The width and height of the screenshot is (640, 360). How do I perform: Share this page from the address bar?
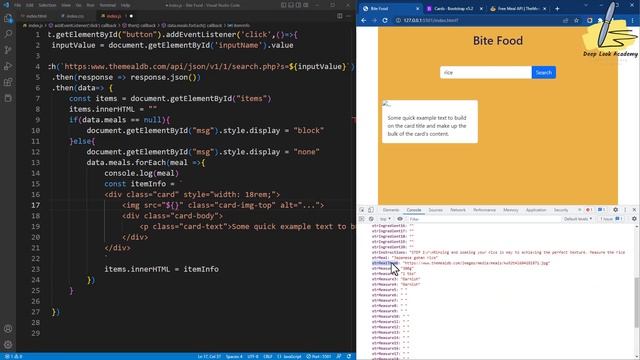coord(565,20)
